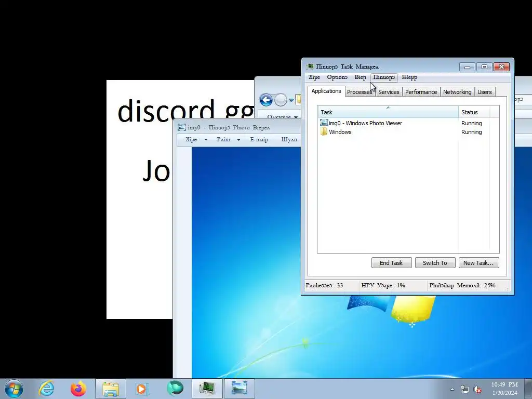Screen dimensions: 532x399
Task: Click Running status of Windows task
Action: click(x=471, y=132)
